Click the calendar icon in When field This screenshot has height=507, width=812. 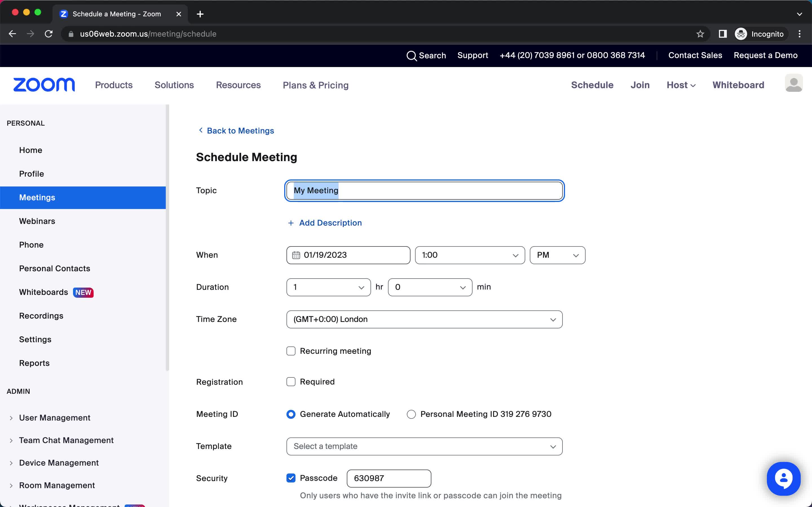coord(296,255)
